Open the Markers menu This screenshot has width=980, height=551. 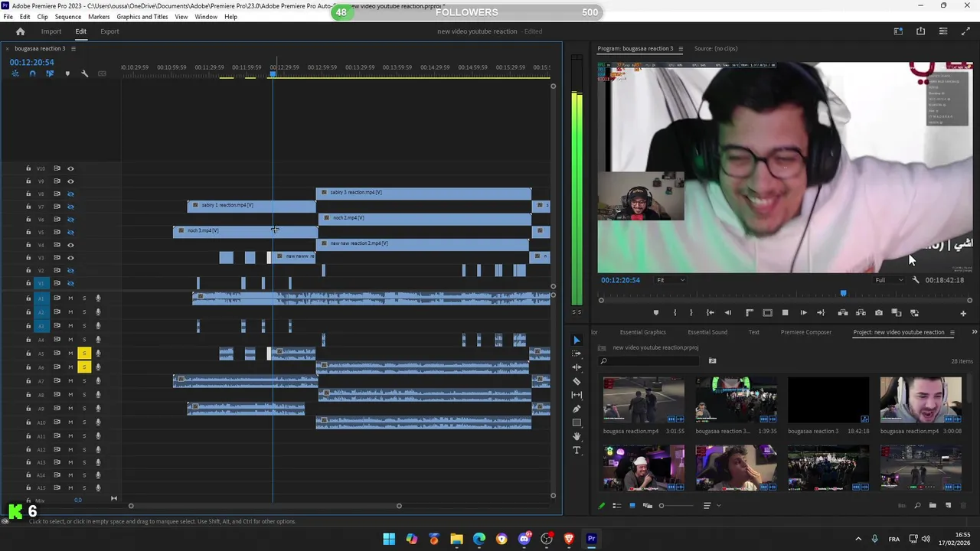coord(99,17)
